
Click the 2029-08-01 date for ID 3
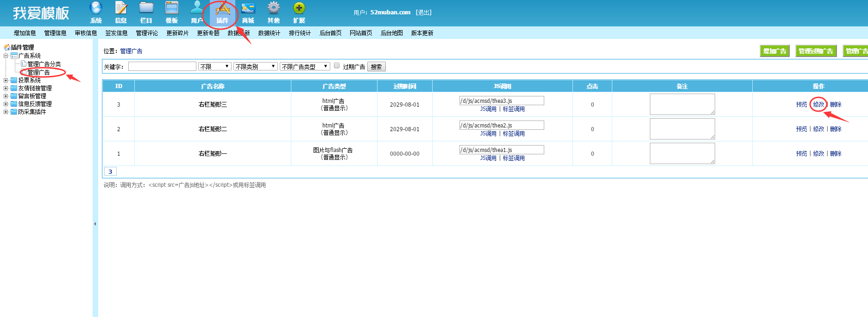[405, 105]
